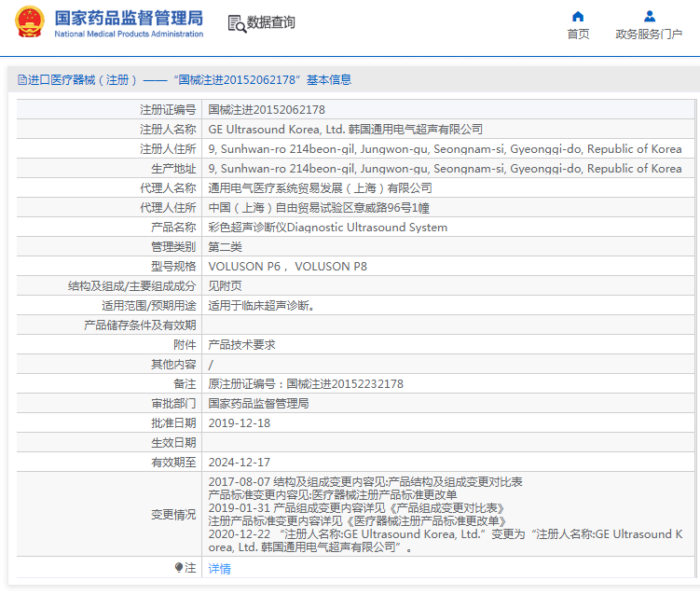The width and height of the screenshot is (700, 595).
Task: Select the 注 label in last row
Action: (x=191, y=568)
